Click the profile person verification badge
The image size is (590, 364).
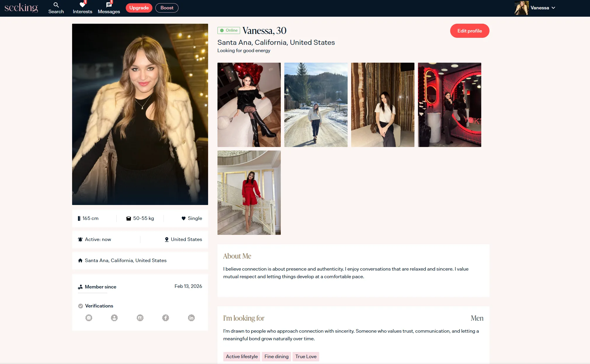click(x=114, y=318)
